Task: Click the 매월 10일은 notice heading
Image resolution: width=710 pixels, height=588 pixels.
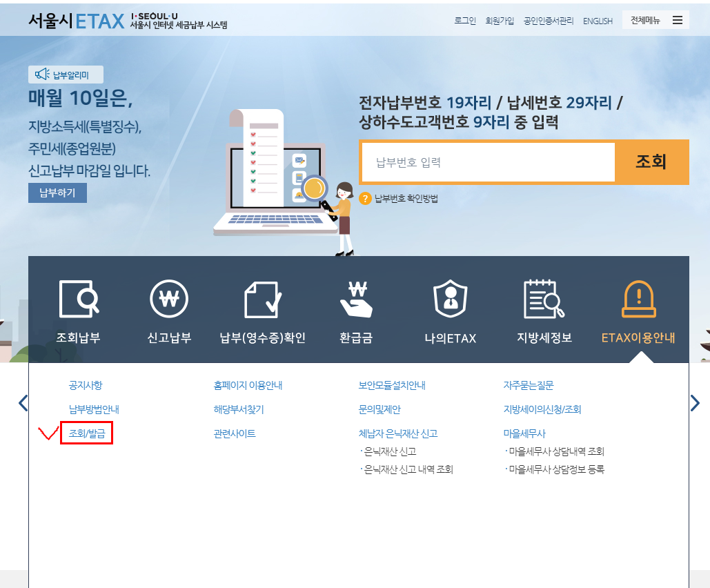Action: [81, 98]
